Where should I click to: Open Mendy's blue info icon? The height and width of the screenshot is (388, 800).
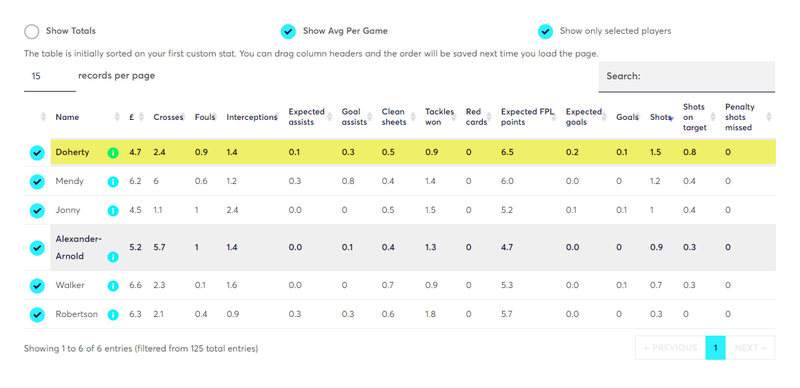click(113, 182)
